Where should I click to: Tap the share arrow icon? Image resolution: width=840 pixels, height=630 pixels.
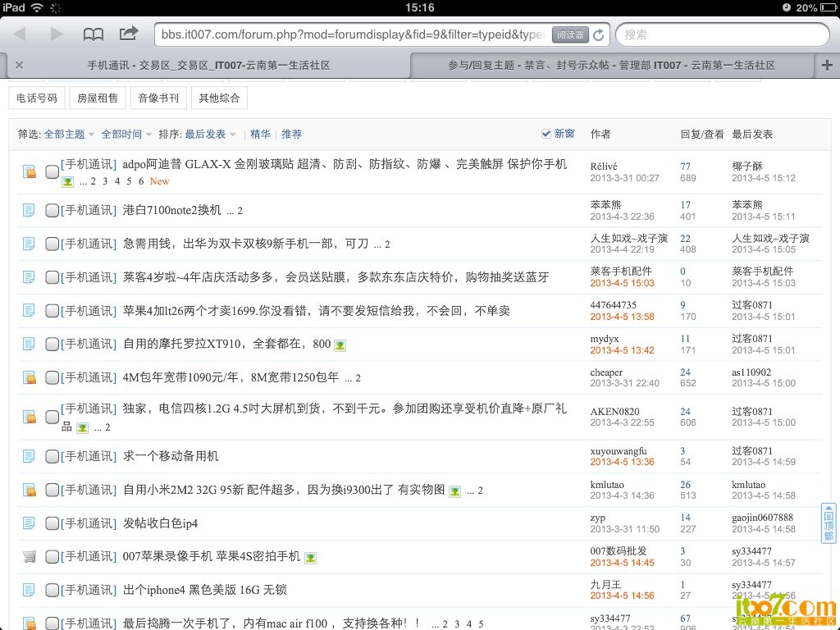129,34
